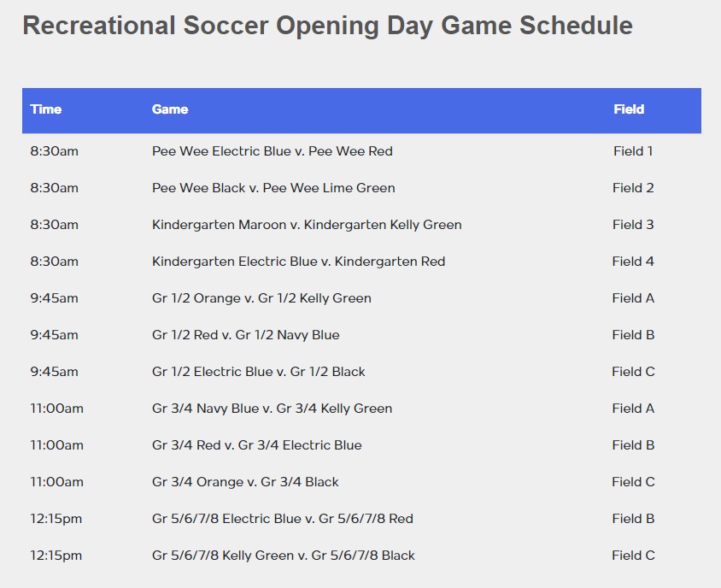The image size is (721, 588).
Task: Click Kindergarten Electric Blue v. Kindergarten Red
Action: (x=298, y=262)
